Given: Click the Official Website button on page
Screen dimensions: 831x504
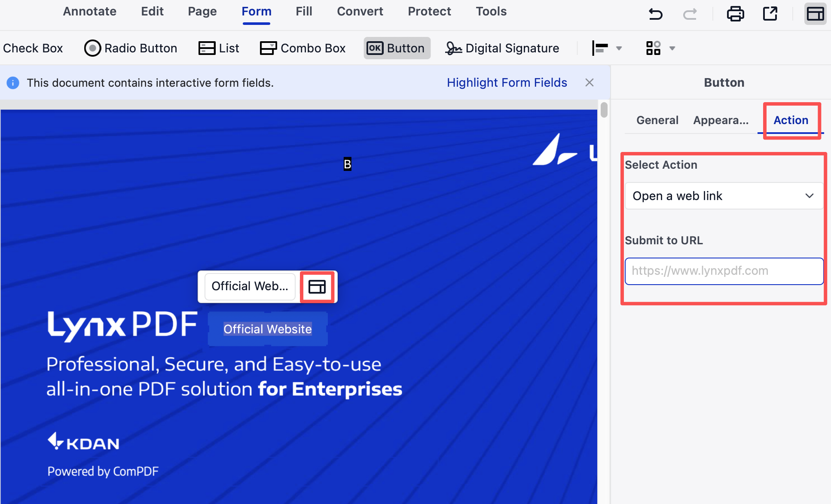Looking at the screenshot, I should (267, 329).
